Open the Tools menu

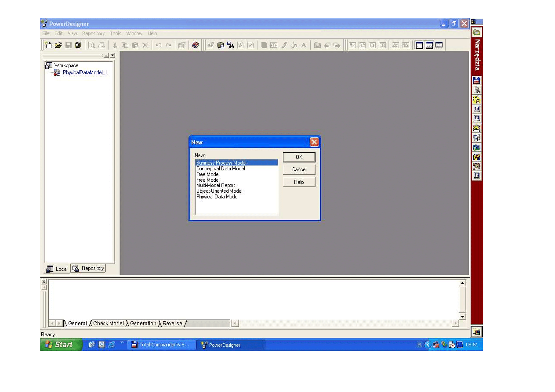[x=115, y=33]
